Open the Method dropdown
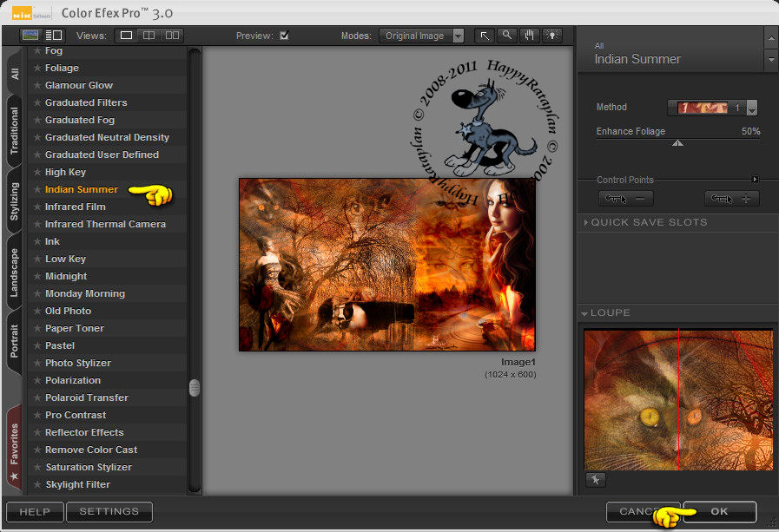779x532 pixels. click(712, 108)
